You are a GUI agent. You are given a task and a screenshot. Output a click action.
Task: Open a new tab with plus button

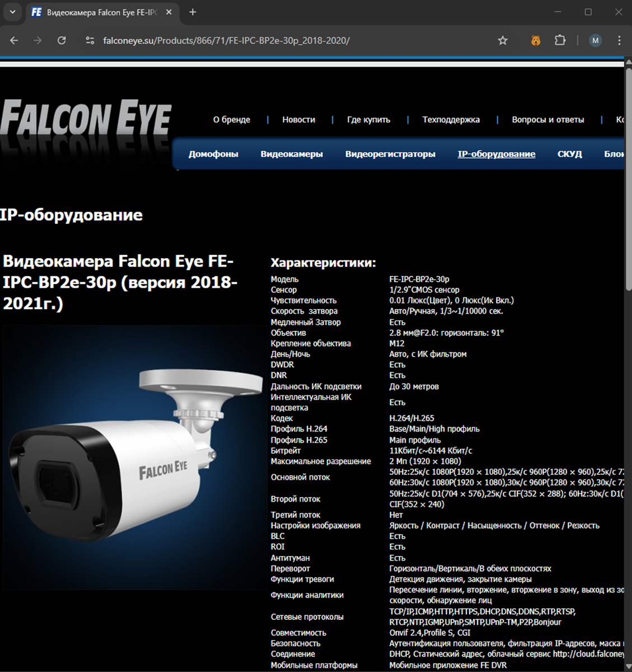pyautogui.click(x=193, y=12)
